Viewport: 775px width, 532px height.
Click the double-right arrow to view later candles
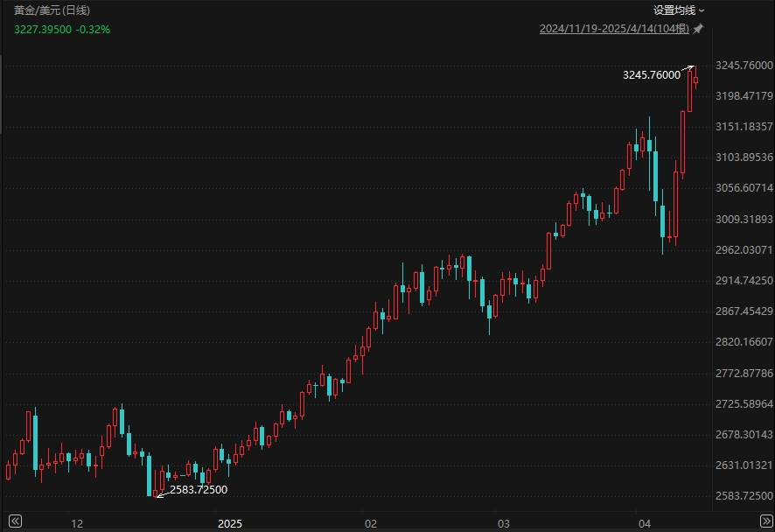click(766, 521)
